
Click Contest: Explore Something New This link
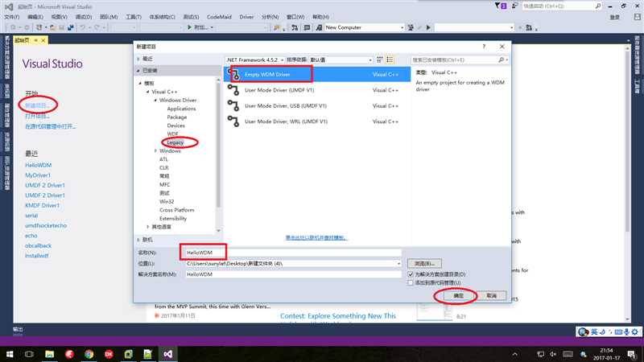pyautogui.click(x=338, y=316)
